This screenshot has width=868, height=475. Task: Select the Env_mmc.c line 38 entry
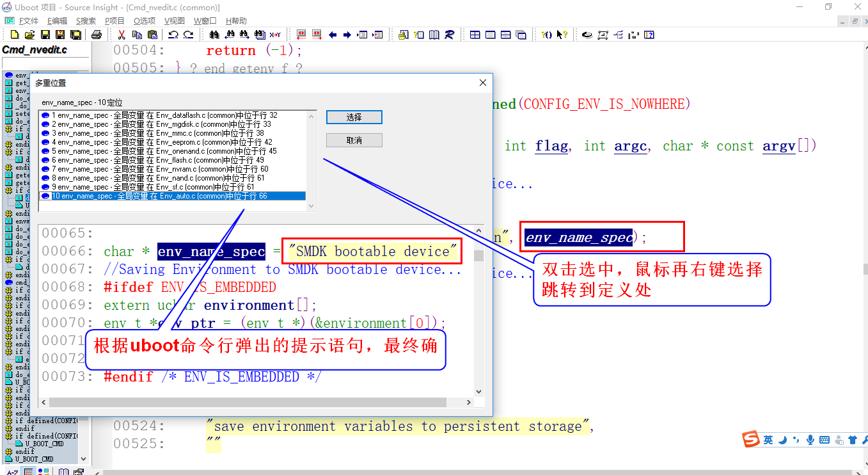(x=173, y=133)
